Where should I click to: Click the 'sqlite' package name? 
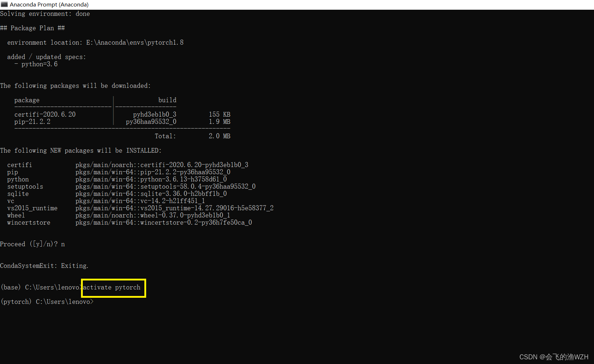[18, 194]
